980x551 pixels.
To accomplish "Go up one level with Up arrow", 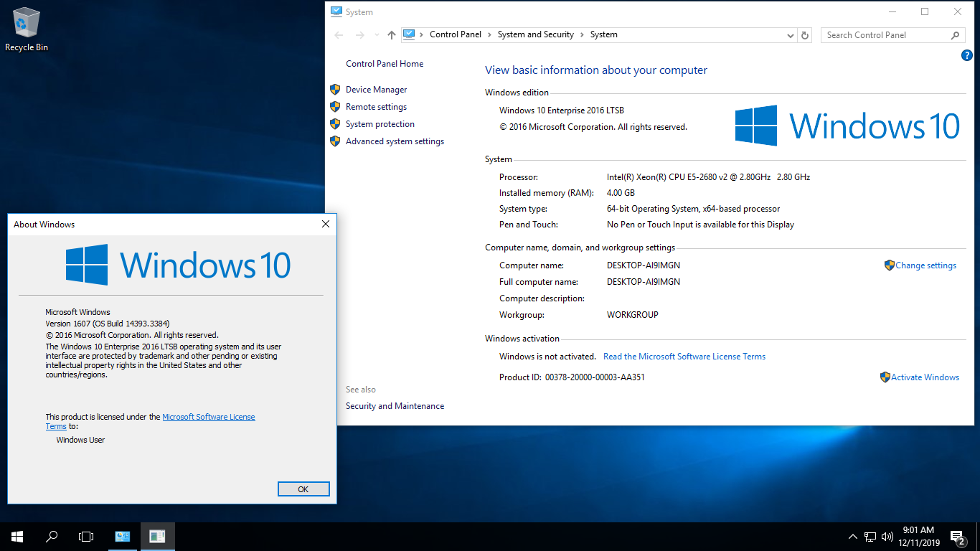I will pyautogui.click(x=391, y=35).
